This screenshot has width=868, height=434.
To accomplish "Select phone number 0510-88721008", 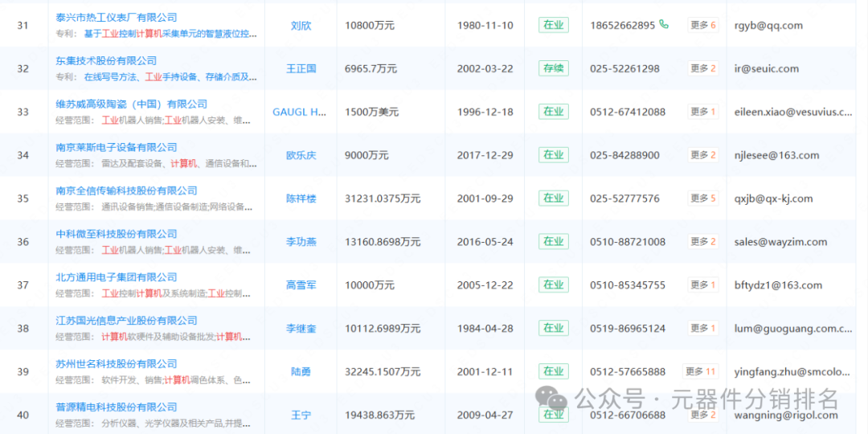I will [628, 242].
